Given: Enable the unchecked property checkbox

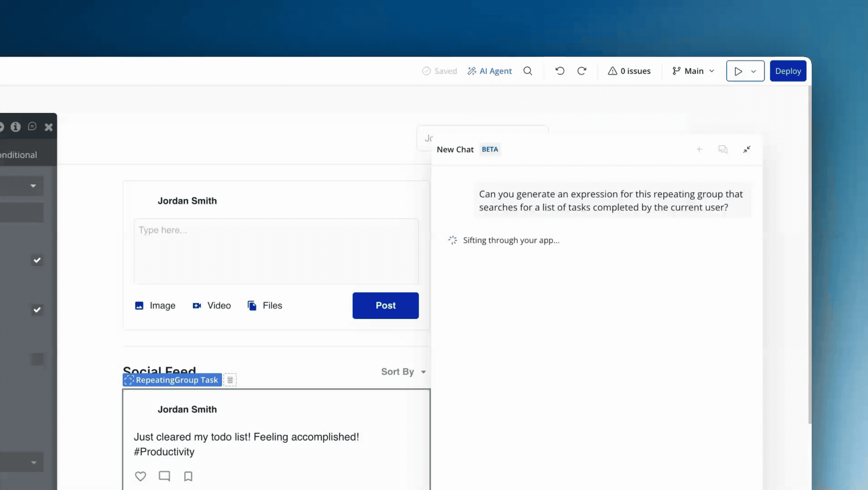Looking at the screenshot, I should 37,359.
